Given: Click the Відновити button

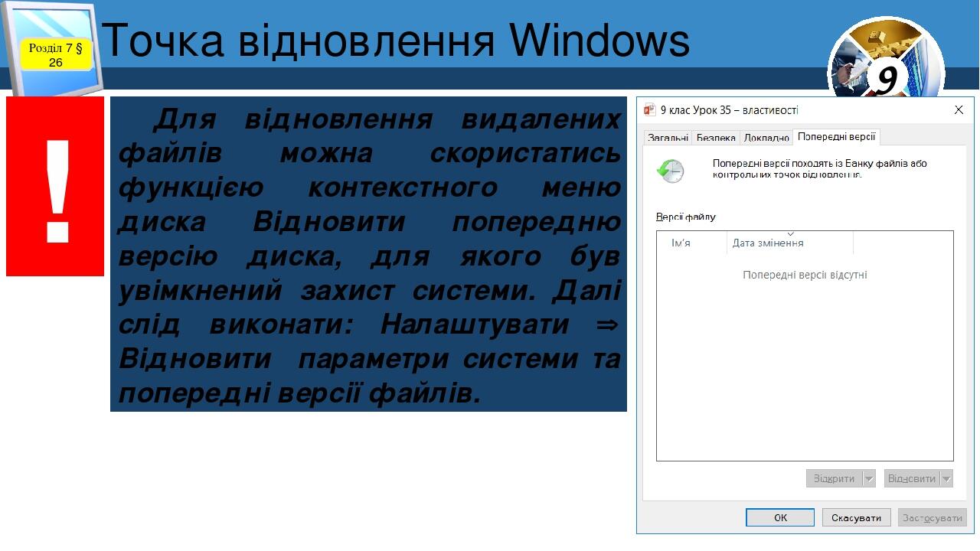Looking at the screenshot, I should pyautogui.click(x=911, y=478).
